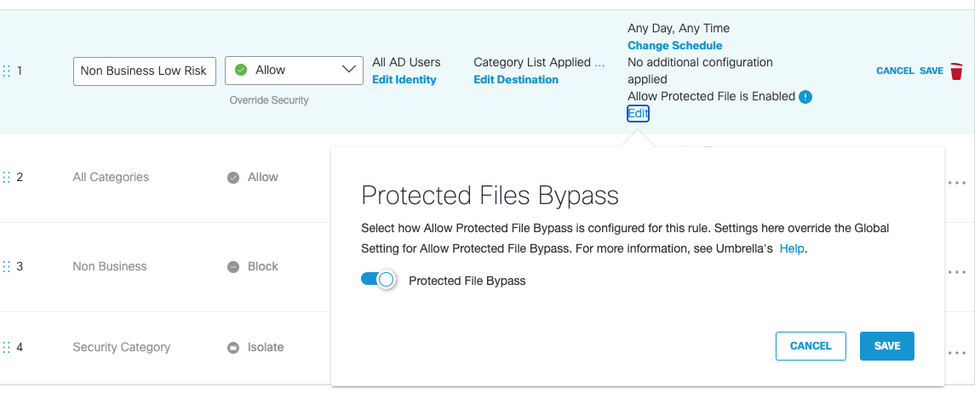Delete rule 1 with red trash icon
Image resolution: width=980 pixels, height=398 pixels.
pos(956,71)
